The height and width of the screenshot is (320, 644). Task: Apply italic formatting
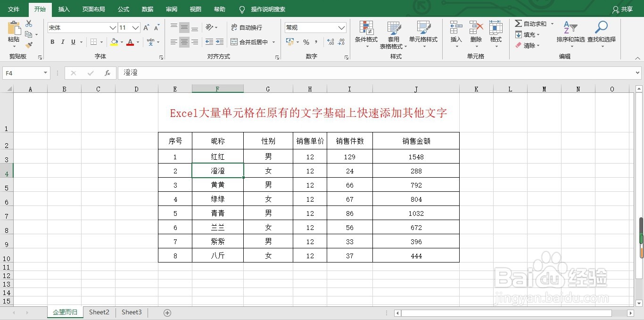pyautogui.click(x=63, y=42)
